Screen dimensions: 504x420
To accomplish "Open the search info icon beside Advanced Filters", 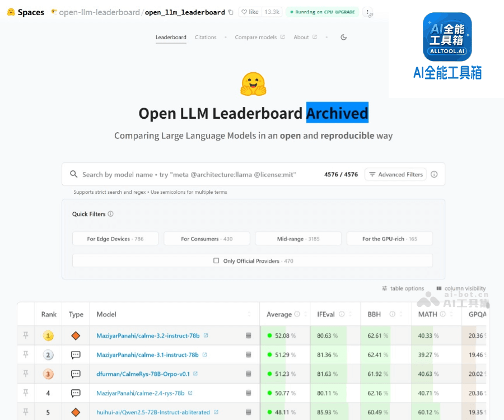I will 434,174.
